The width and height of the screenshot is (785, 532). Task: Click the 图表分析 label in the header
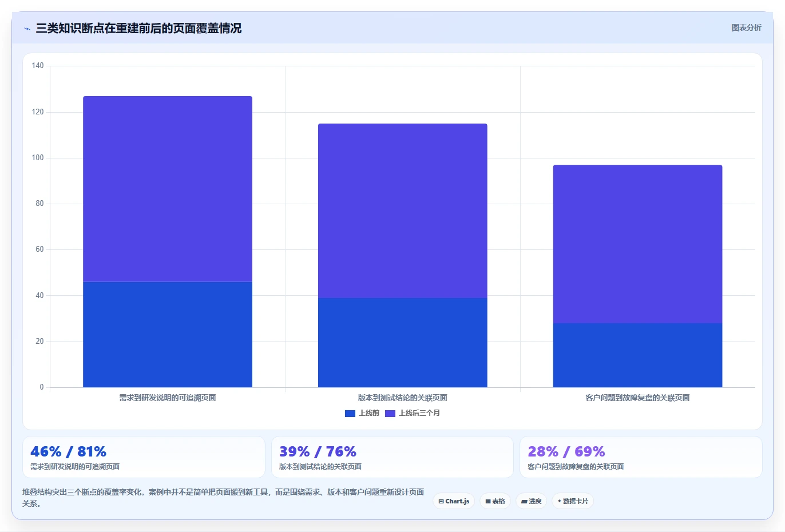(746, 27)
